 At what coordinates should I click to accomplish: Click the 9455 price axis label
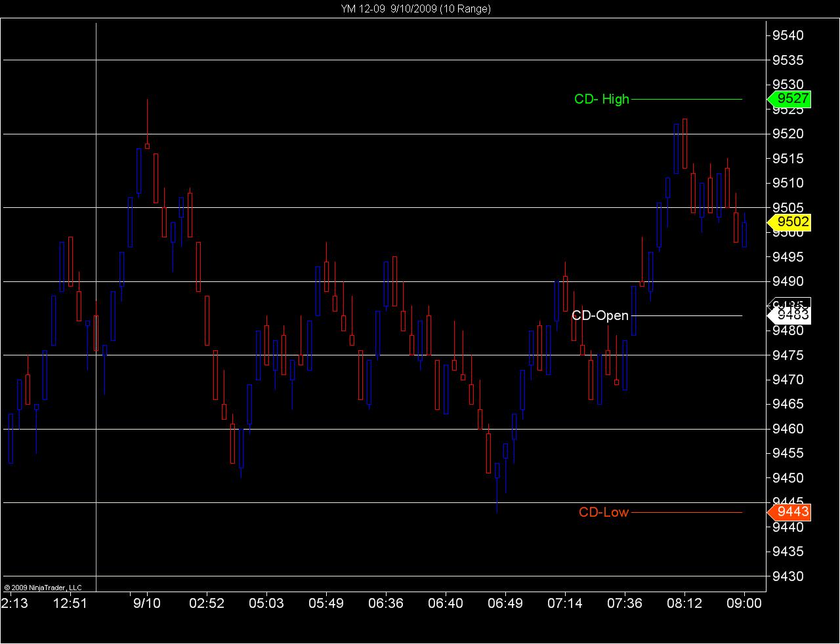[x=788, y=453]
